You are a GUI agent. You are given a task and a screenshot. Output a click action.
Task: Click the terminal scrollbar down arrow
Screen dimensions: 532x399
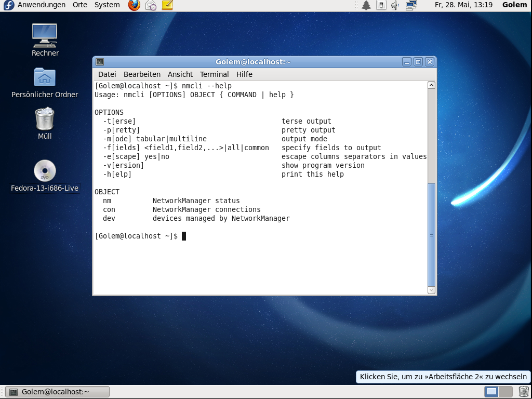[x=431, y=290]
